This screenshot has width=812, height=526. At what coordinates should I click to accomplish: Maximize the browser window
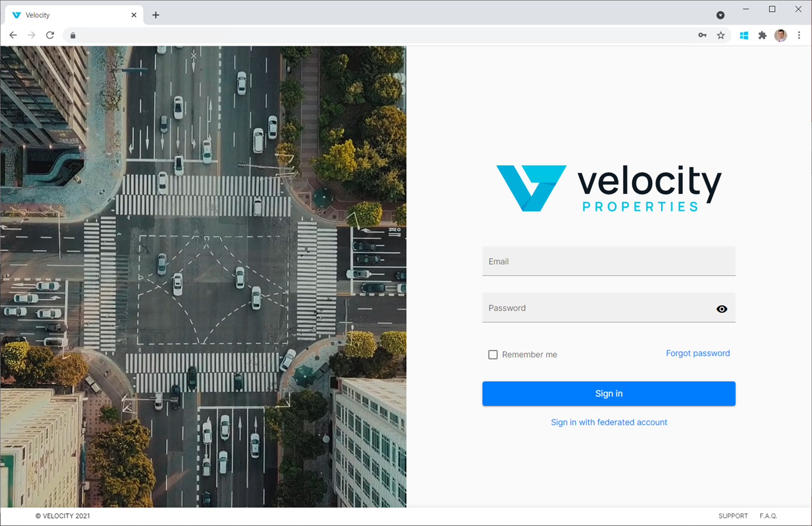[x=772, y=9]
